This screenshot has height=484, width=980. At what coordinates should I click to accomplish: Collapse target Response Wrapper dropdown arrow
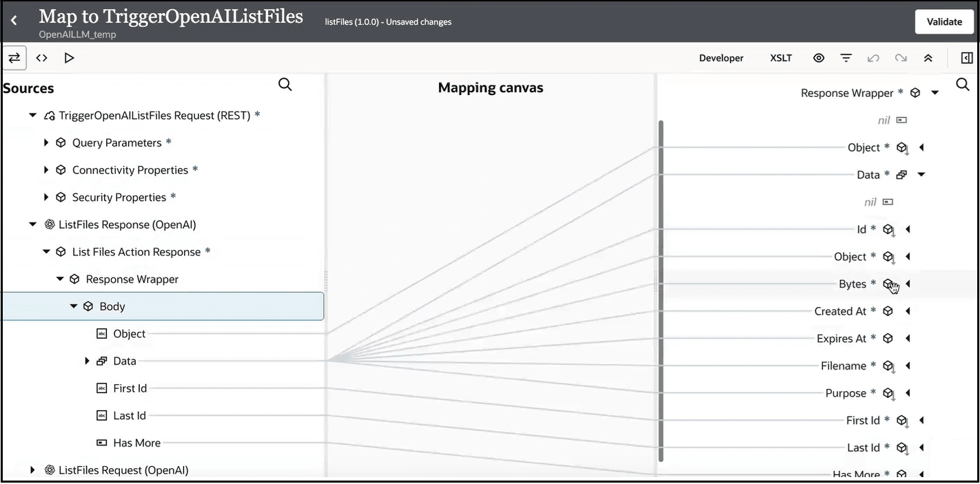coord(935,93)
